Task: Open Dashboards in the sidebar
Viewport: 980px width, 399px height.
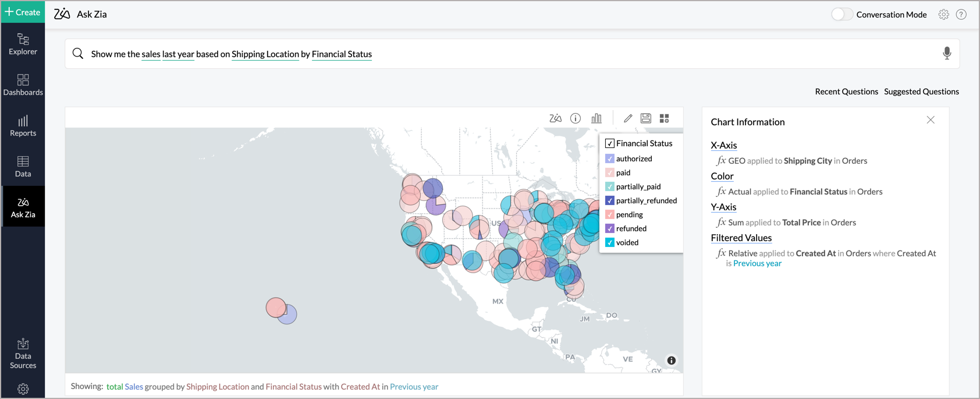Action: pyautogui.click(x=23, y=85)
